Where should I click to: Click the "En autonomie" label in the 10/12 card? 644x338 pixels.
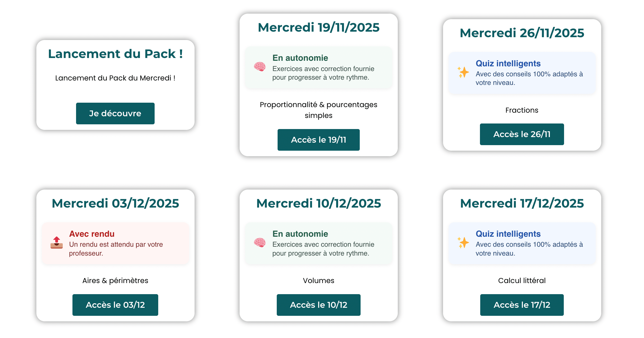[300, 234]
